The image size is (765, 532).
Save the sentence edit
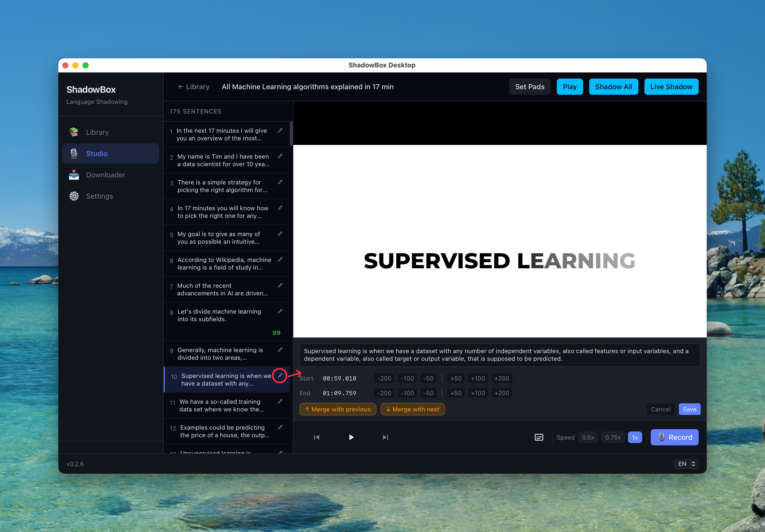(689, 409)
